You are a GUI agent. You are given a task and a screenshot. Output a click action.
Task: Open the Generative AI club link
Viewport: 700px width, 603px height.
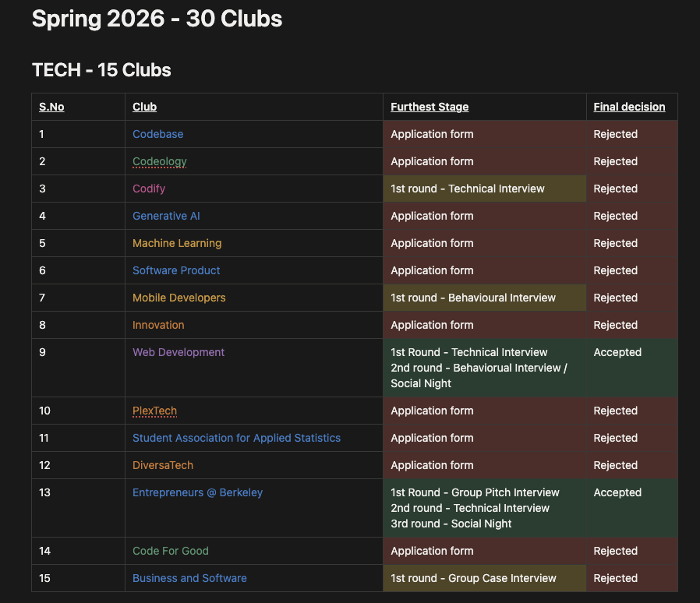(166, 216)
